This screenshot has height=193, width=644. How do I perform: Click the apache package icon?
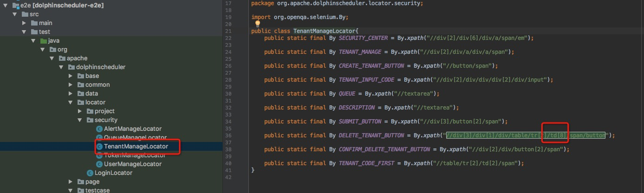[62, 58]
